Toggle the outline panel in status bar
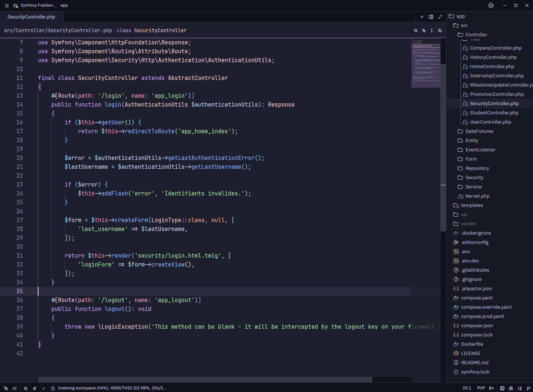The height and width of the screenshot is (392, 533). tap(15, 388)
